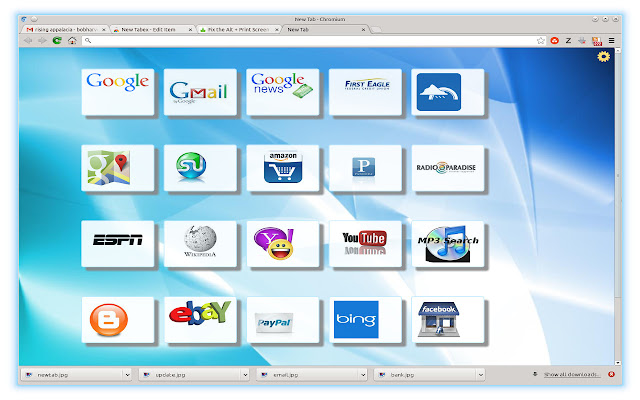Open the downloaded bank.jpg file
640x400 pixels.
[425, 374]
